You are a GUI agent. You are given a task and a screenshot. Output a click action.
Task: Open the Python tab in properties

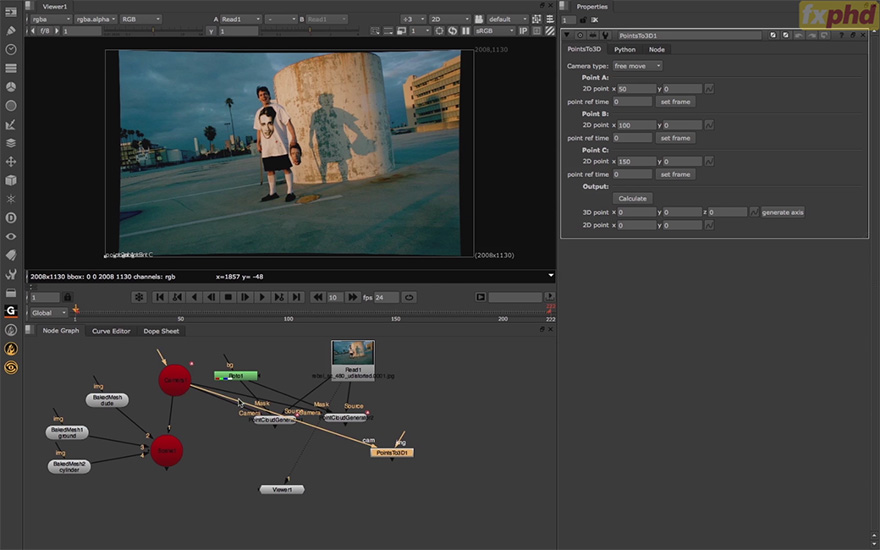625,49
